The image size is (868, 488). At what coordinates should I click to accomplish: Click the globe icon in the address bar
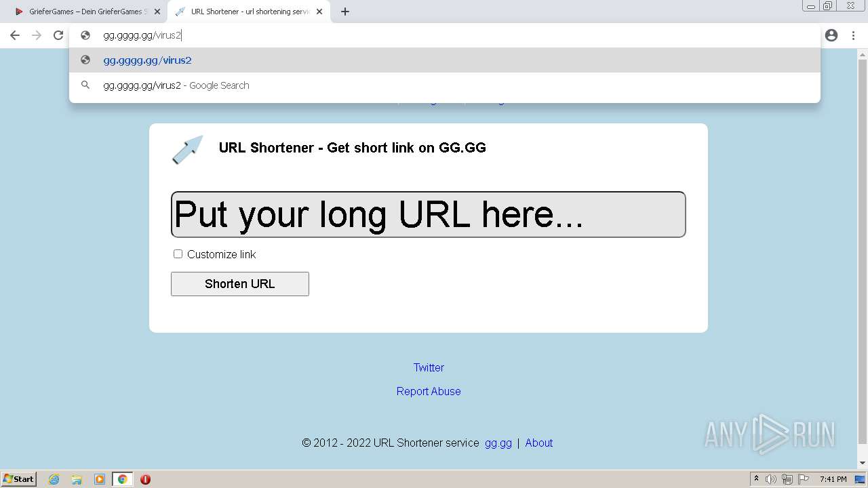point(85,35)
